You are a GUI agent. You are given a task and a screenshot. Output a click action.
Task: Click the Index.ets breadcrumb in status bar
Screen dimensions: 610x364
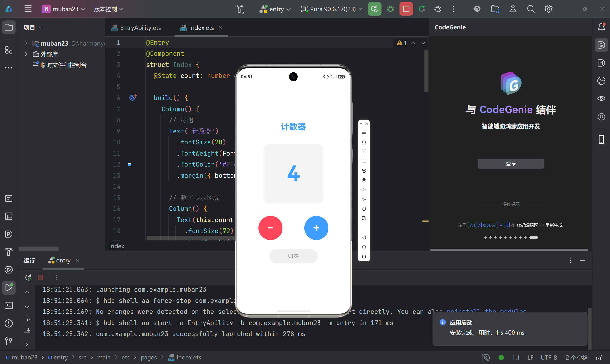coord(185,358)
